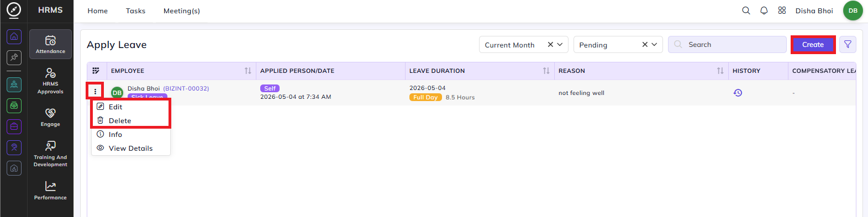The image size is (868, 217).
Task: Click the Applied Person/Date column header
Action: 297,71
